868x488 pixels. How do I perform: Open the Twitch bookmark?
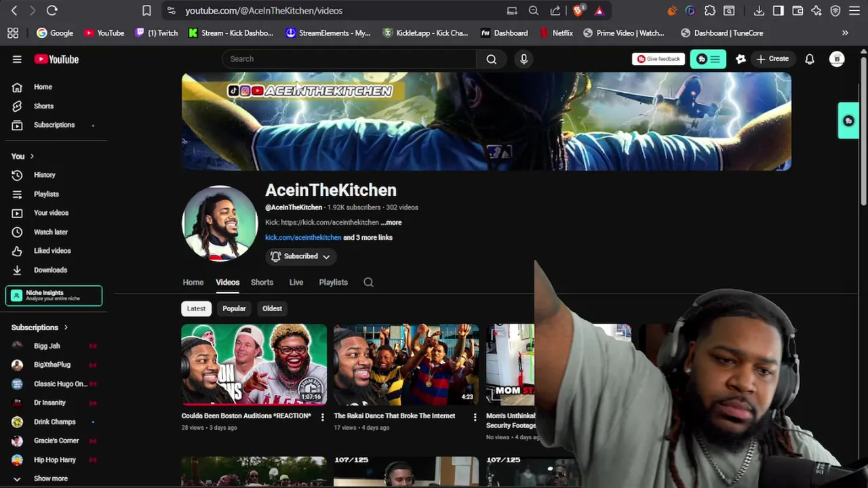point(157,33)
